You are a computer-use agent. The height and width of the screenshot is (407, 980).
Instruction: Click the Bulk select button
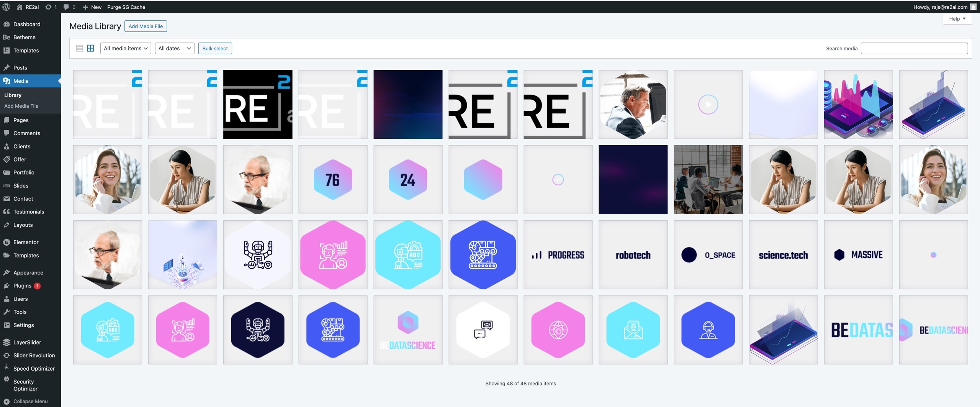[x=215, y=48]
